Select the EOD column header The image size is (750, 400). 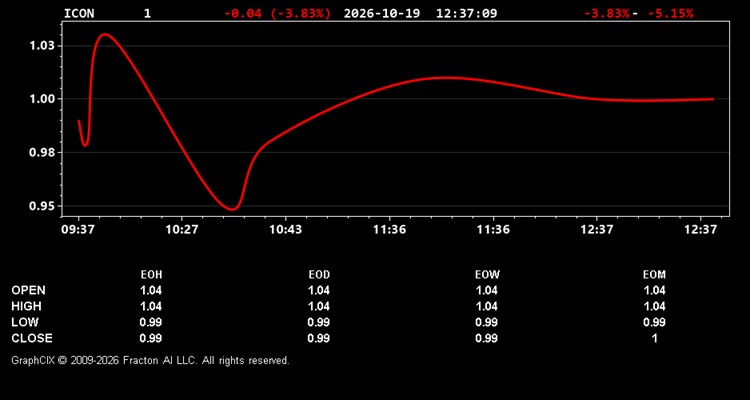tap(319, 275)
